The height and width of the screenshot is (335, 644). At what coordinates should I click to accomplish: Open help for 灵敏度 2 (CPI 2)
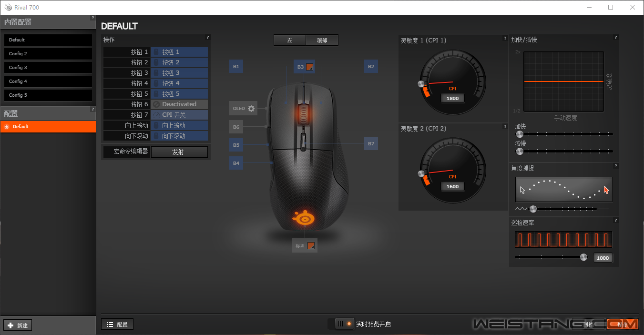[x=505, y=126]
